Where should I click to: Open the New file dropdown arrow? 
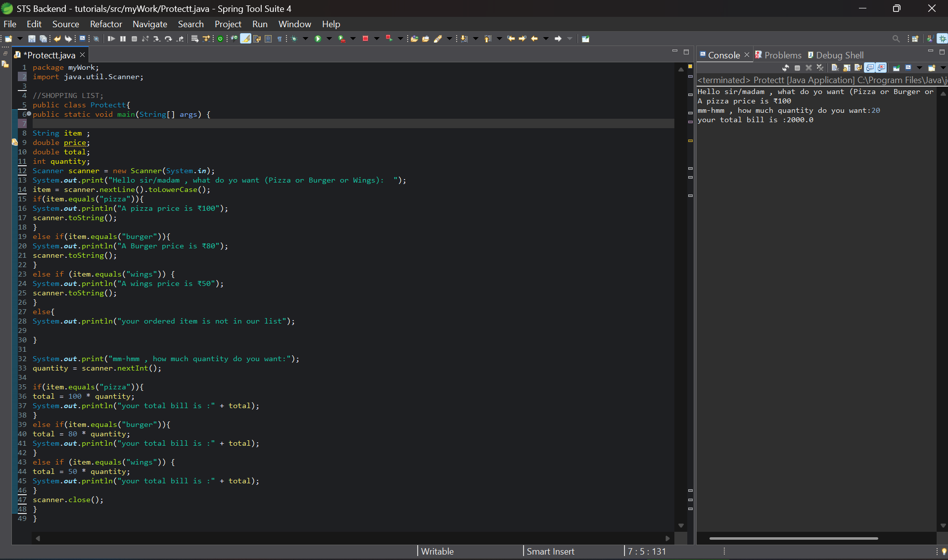tap(20, 39)
